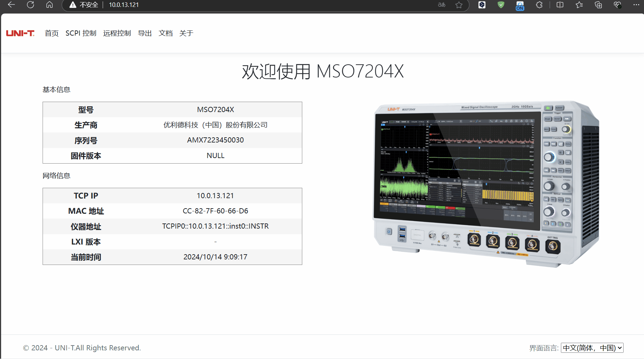The width and height of the screenshot is (644, 359).
Task: Open the translate page tool
Action: point(441,5)
